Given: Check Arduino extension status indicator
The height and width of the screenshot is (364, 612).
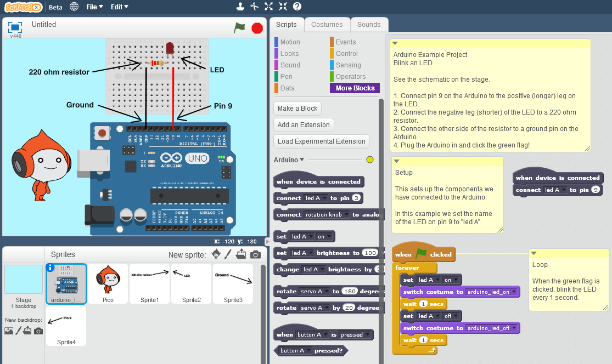Looking at the screenshot, I should 370,160.
